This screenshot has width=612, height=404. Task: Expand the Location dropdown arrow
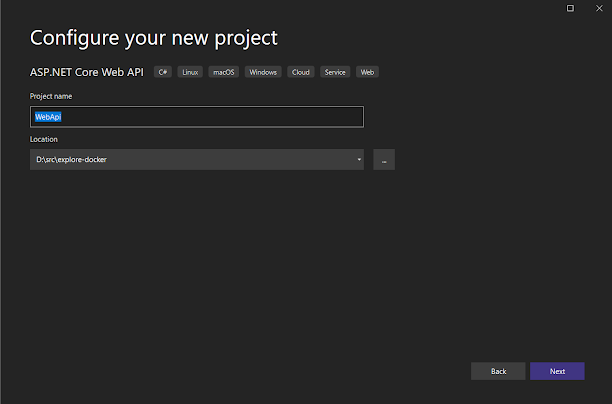(359, 159)
